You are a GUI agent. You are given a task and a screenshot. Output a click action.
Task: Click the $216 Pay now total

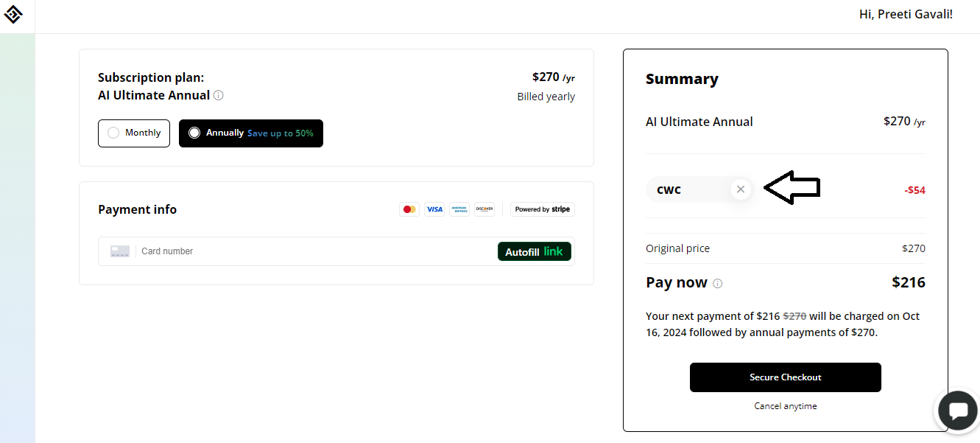909,282
